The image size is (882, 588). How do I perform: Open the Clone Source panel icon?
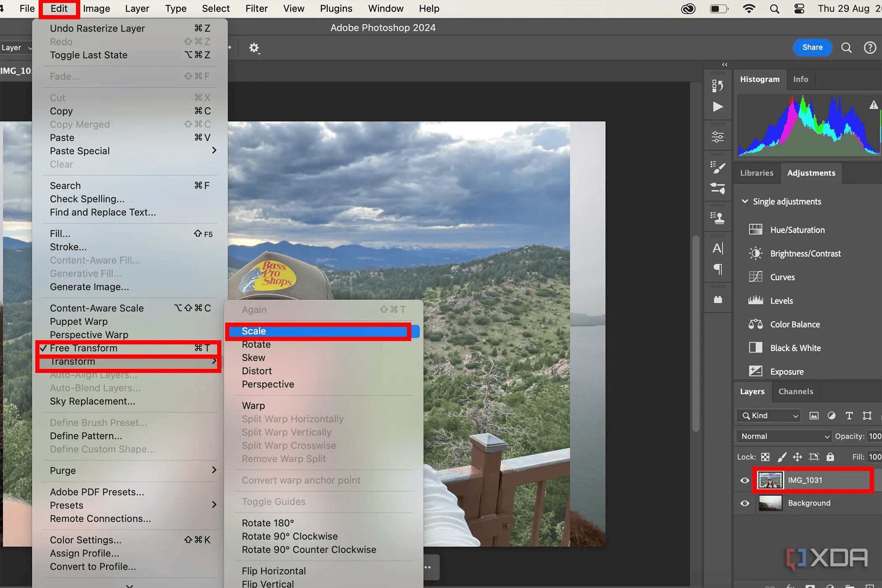point(718,218)
